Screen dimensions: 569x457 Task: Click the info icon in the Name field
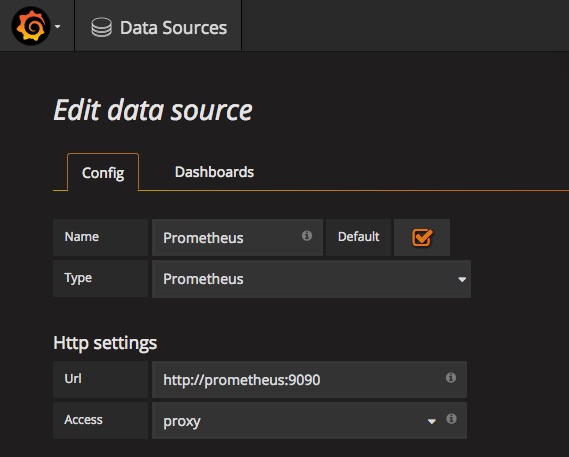coord(307,236)
